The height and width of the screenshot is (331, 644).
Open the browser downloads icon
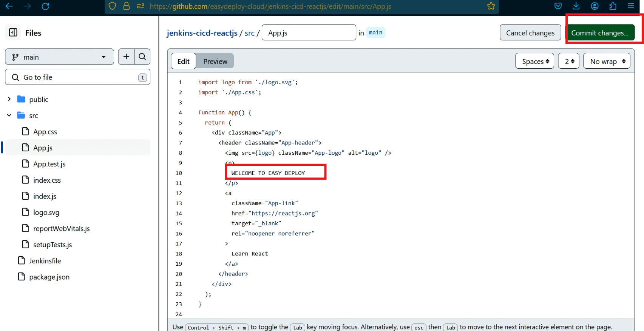click(x=576, y=6)
